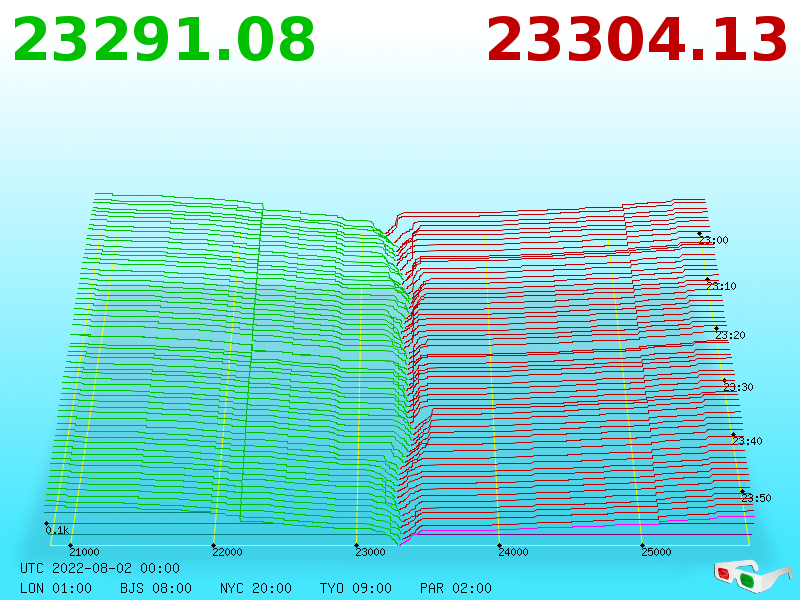Click the TYO 09:00 clock text
The image size is (800, 600).
click(x=356, y=588)
